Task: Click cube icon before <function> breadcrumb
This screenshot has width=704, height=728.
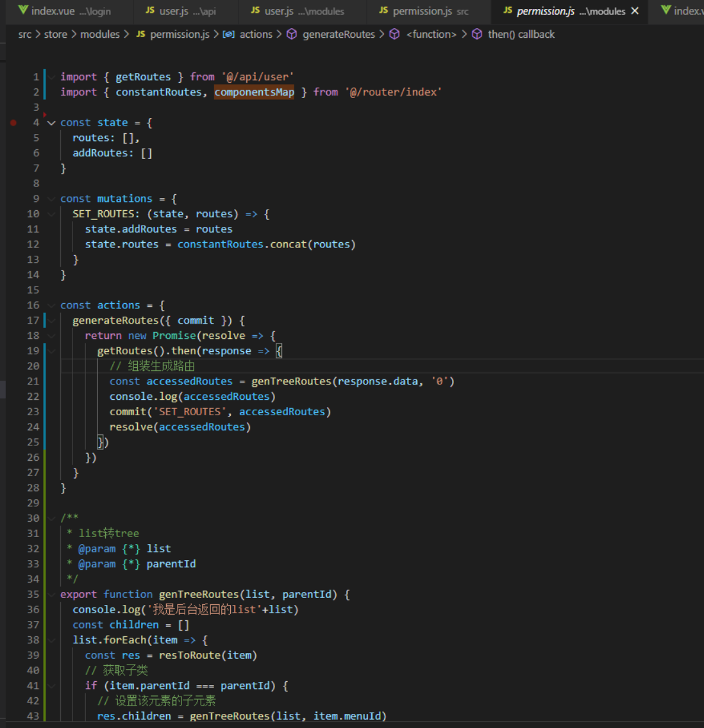Action: [x=394, y=35]
